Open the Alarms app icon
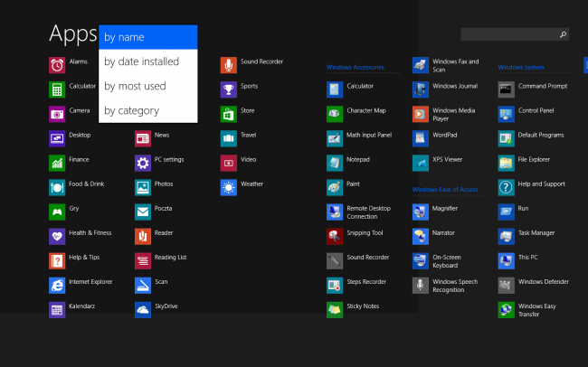This screenshot has width=588, height=367. [57, 65]
